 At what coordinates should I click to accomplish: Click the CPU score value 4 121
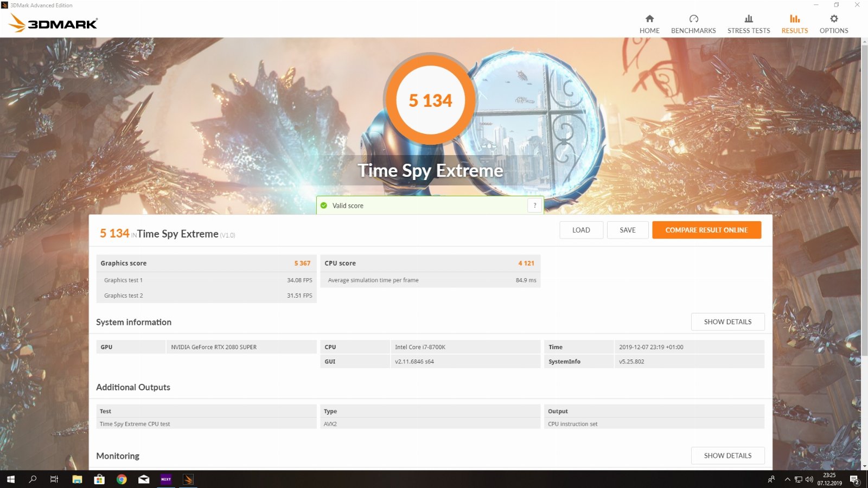pyautogui.click(x=526, y=263)
